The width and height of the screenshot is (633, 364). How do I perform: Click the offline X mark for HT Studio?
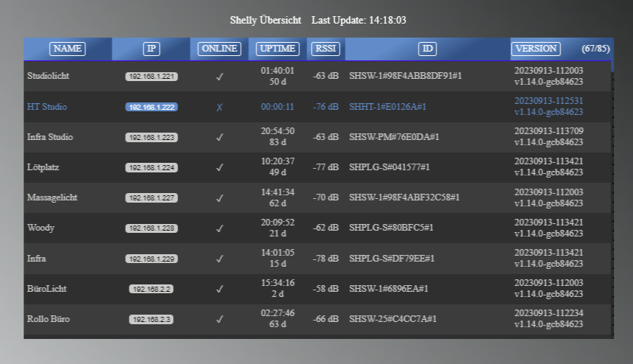click(x=219, y=108)
